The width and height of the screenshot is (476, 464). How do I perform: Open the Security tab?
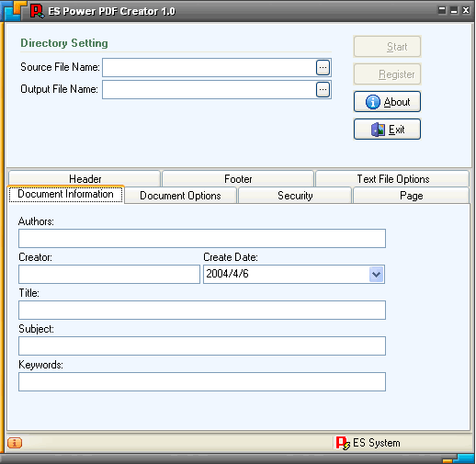pos(295,196)
